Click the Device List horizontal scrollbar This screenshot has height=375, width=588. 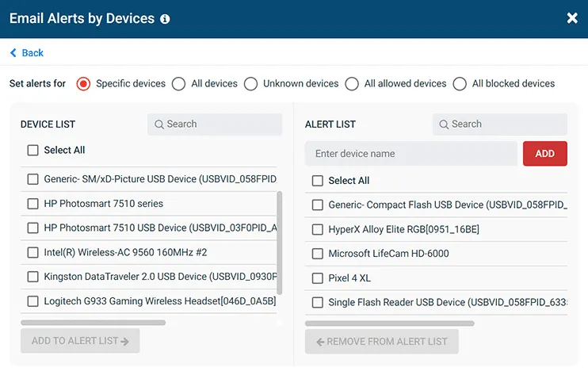[93, 323]
